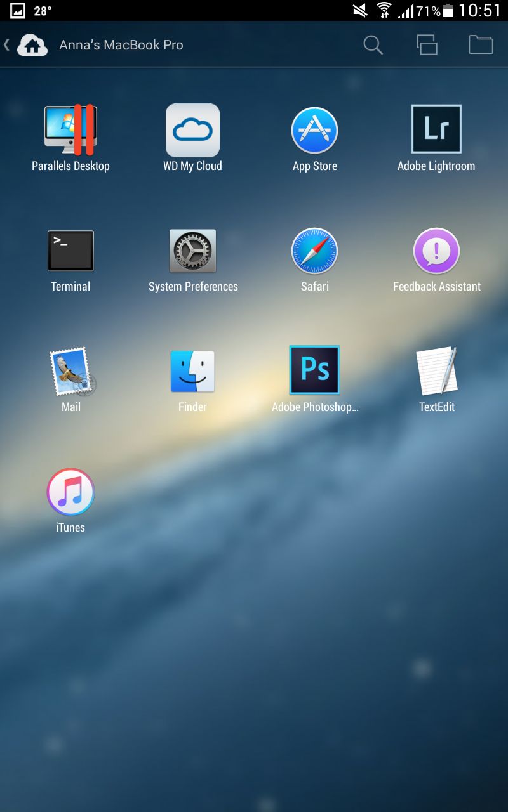Image resolution: width=508 pixels, height=812 pixels.
Task: Tap the image notification icon
Action: pyautogui.click(x=18, y=11)
